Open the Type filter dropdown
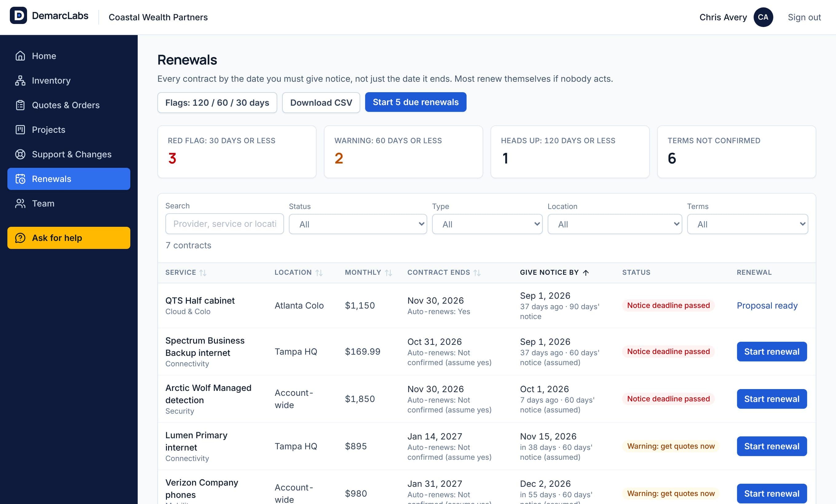 487,224
